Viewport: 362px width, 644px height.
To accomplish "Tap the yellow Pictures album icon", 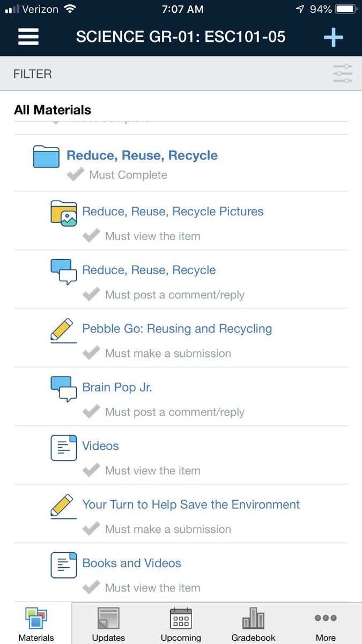I will (x=63, y=214).
